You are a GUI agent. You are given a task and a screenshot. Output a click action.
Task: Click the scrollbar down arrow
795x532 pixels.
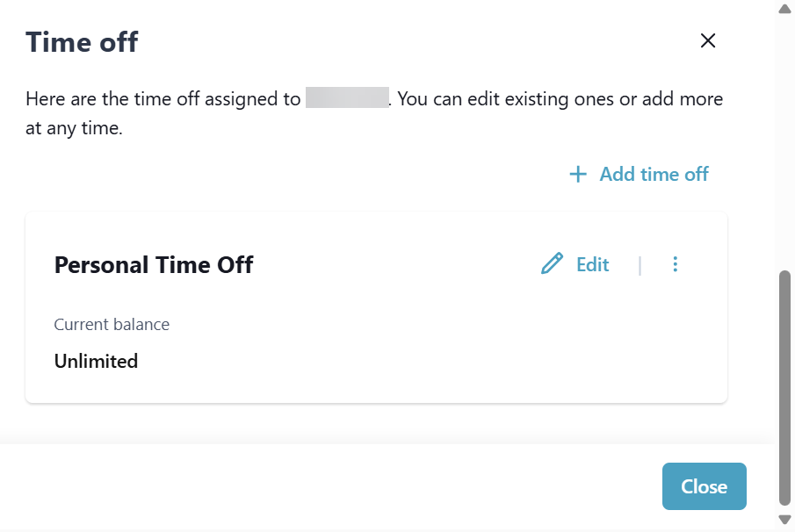[x=784, y=520]
